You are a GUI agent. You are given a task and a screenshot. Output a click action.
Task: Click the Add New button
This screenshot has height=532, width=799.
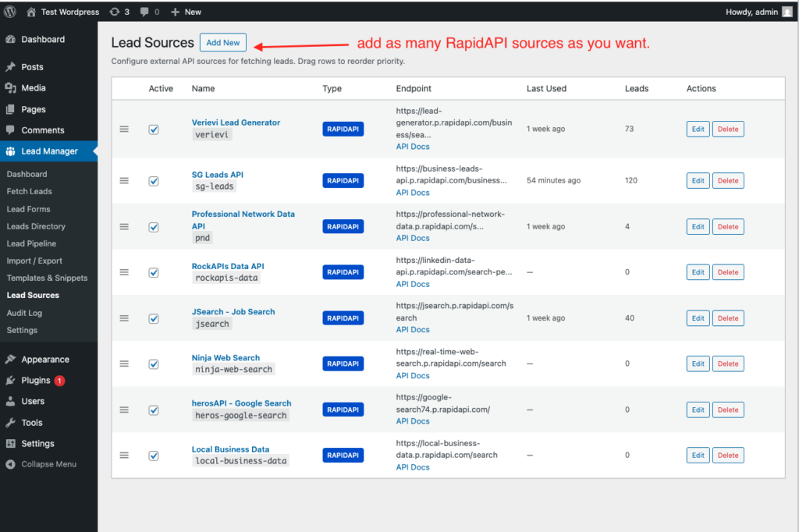click(223, 43)
